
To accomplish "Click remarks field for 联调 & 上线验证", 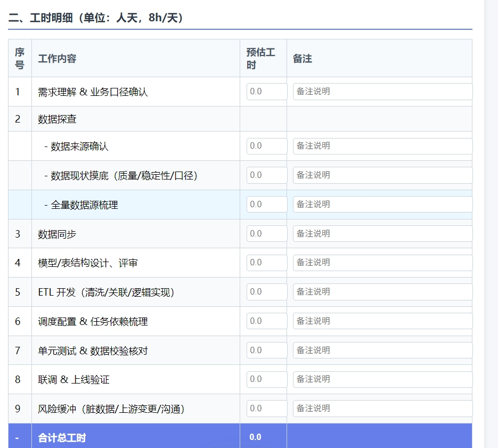I will 383,379.
